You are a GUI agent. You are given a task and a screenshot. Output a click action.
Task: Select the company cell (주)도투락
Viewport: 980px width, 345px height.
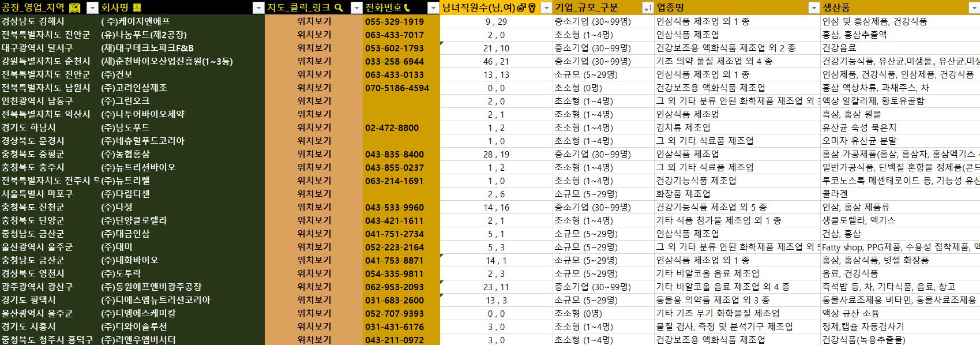(121, 273)
